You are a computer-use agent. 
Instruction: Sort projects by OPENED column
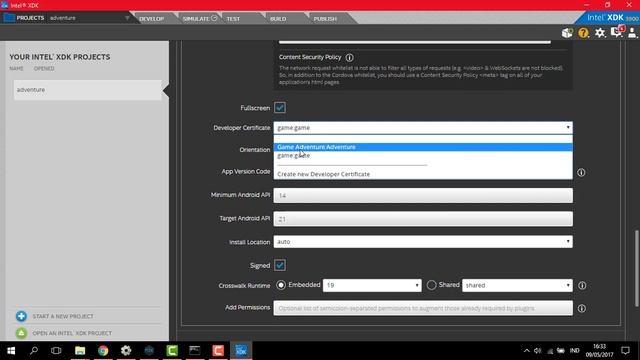pyautogui.click(x=44, y=69)
